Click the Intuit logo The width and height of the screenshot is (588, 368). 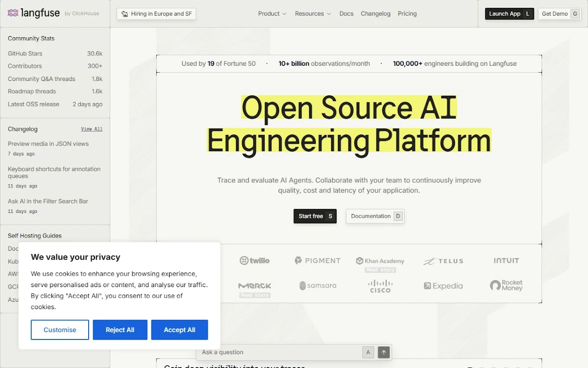coord(506,261)
